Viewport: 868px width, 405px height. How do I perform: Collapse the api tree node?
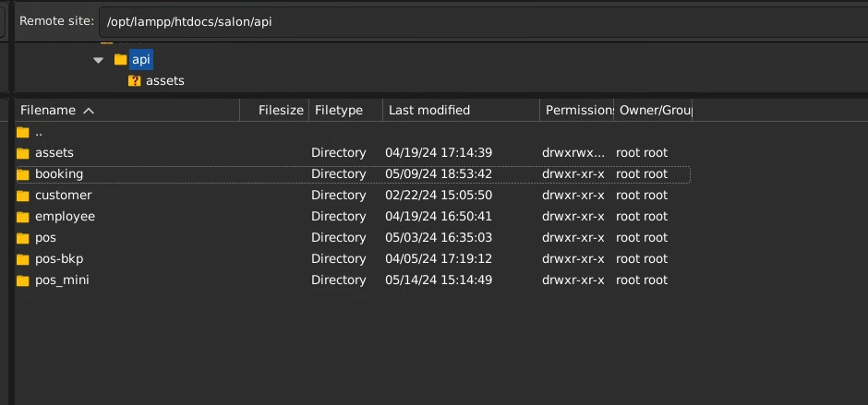pyautogui.click(x=99, y=59)
